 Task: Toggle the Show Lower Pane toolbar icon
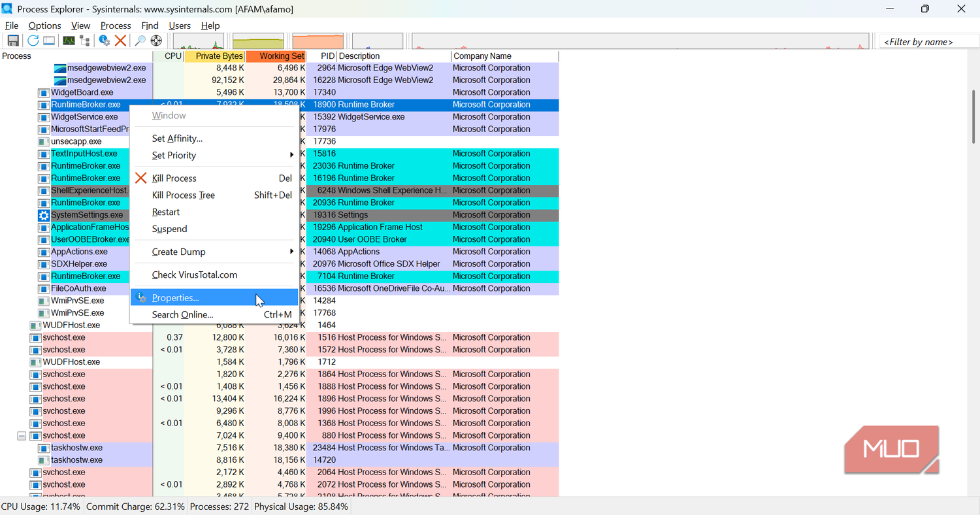pos(49,41)
